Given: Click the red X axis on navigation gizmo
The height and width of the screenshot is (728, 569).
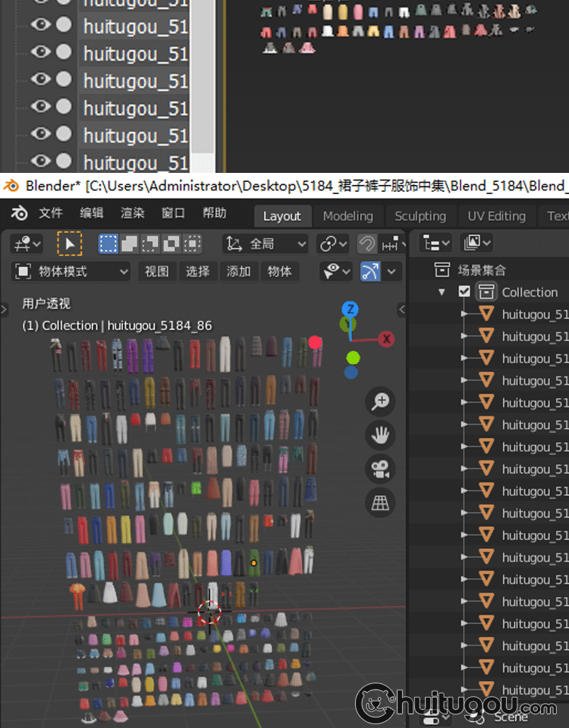Looking at the screenshot, I should pyautogui.click(x=386, y=339).
